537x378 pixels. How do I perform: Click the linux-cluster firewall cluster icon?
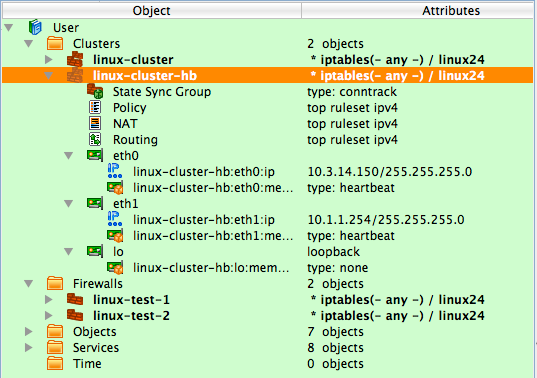[x=75, y=59]
